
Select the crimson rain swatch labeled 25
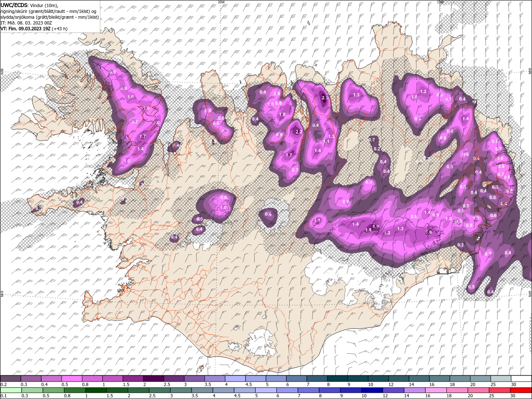pyautogui.click(x=499, y=390)
